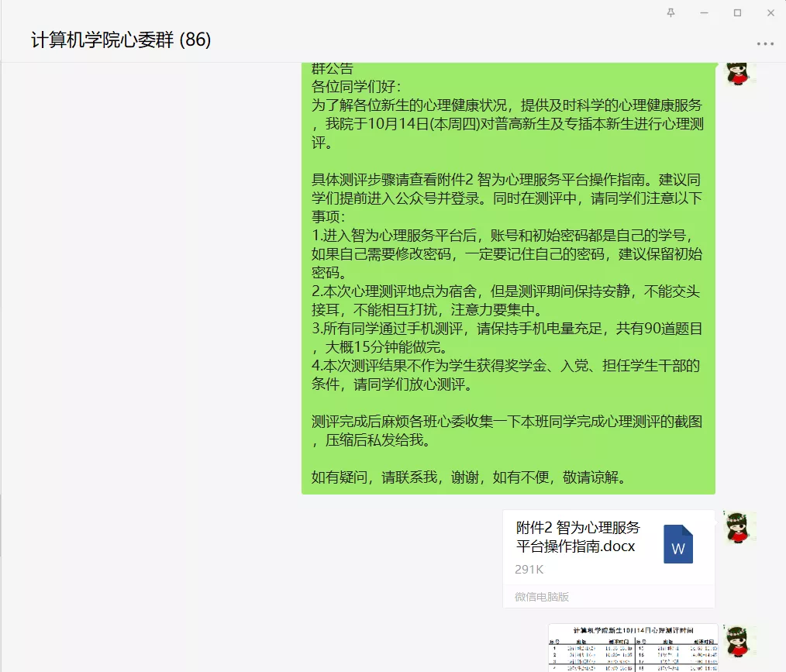Click sender avatar beside the green announcement
The image size is (786, 672).
click(739, 73)
